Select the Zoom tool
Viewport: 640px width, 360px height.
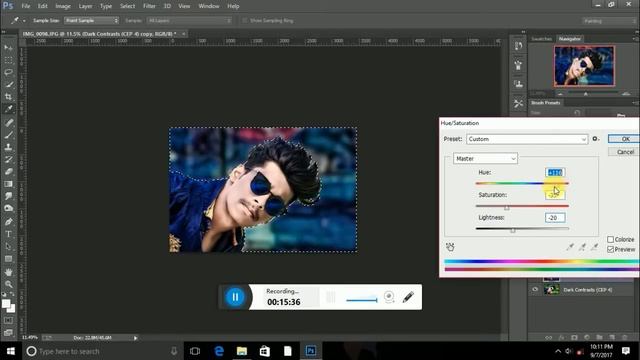[8, 284]
